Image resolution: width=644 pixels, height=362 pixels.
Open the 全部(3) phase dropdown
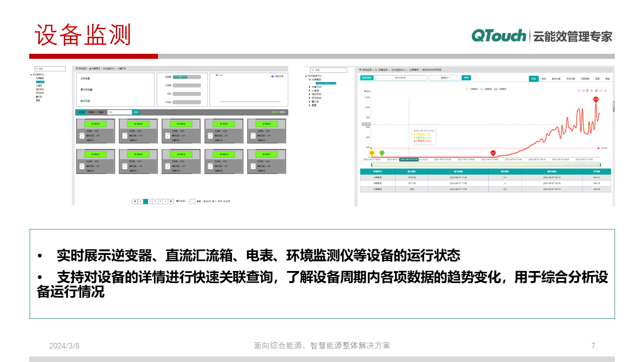click(x=445, y=78)
